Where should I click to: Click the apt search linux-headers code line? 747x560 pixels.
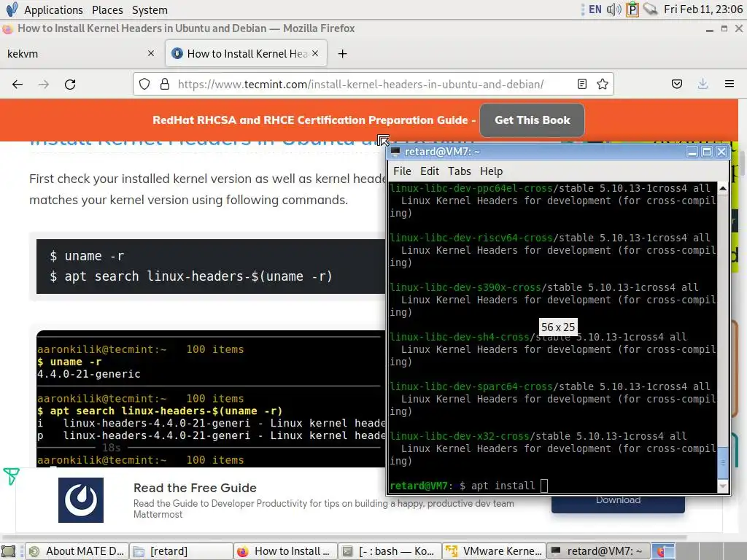pyautogui.click(x=191, y=276)
